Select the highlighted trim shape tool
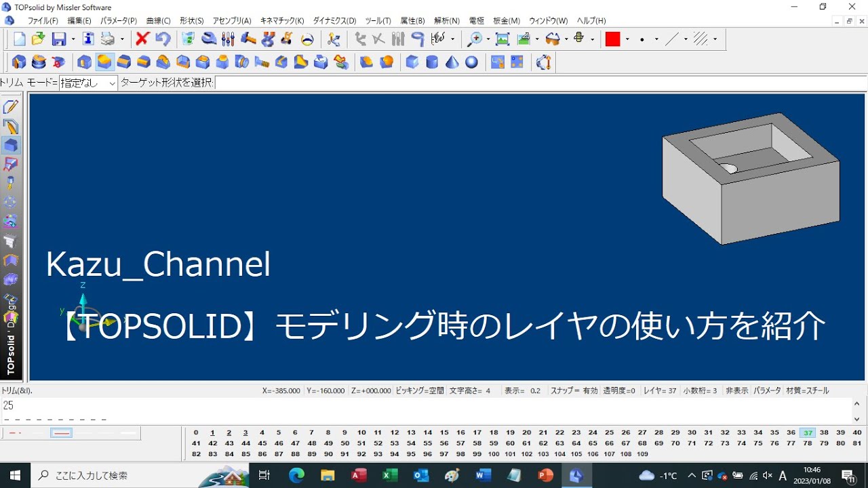This screenshot has width=868, height=488. (104, 62)
